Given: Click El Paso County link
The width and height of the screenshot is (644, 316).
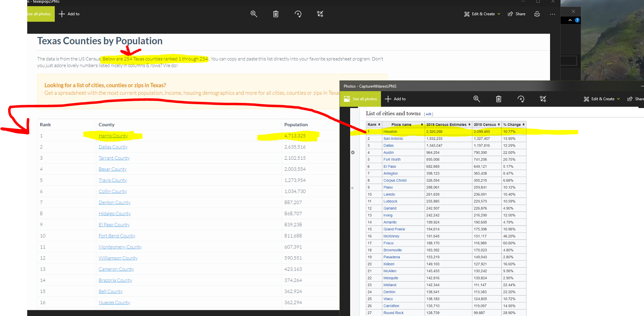Looking at the screenshot, I should click(x=114, y=225).
